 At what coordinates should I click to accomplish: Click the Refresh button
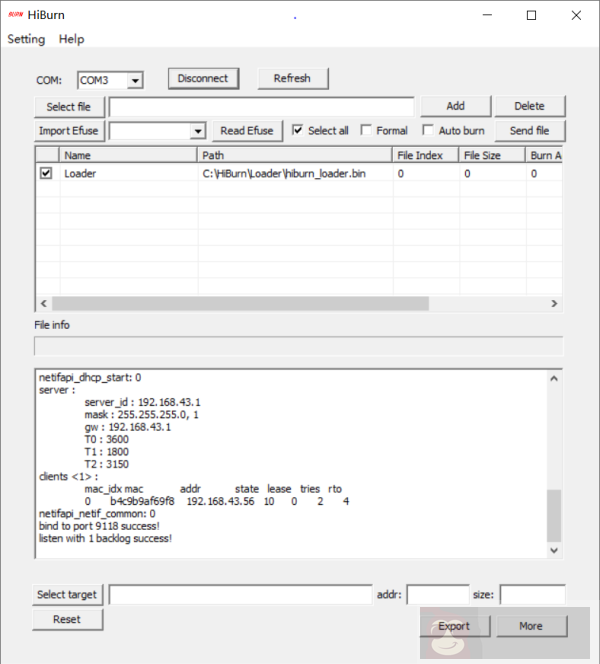292,78
